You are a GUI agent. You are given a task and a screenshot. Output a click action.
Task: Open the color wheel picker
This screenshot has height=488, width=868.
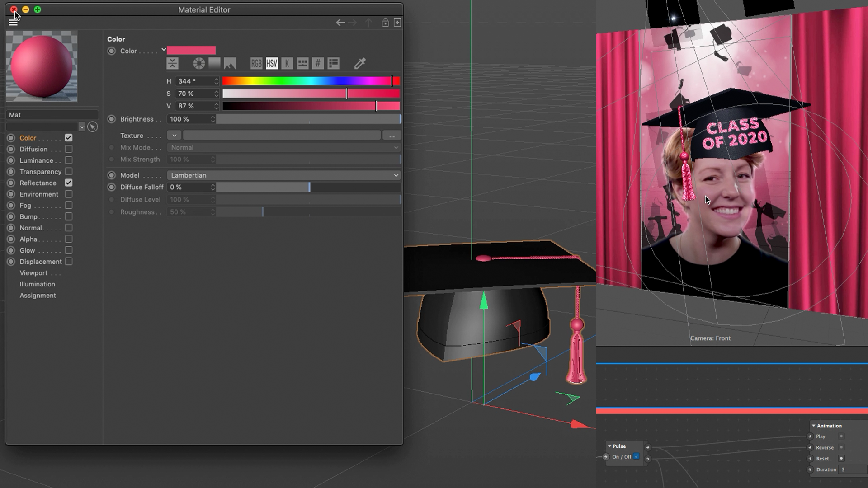[199, 64]
